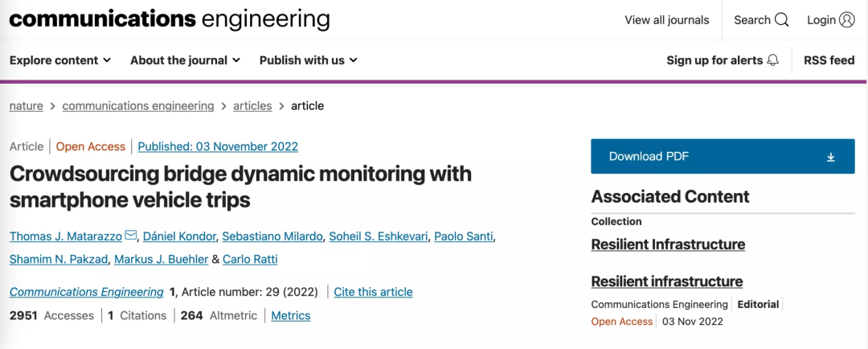868x349 pixels.
Task: Open communications engineering breadcrumb link
Action: 138,106
